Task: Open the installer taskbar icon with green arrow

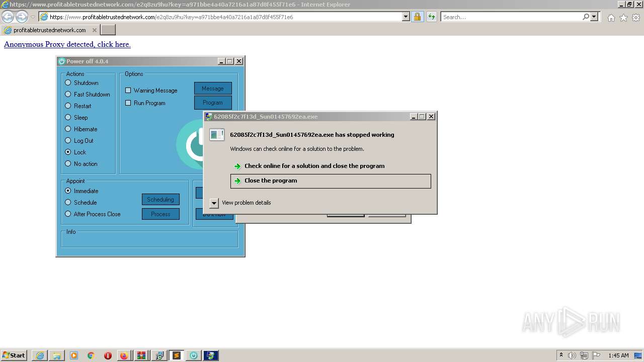Action: coord(159,355)
